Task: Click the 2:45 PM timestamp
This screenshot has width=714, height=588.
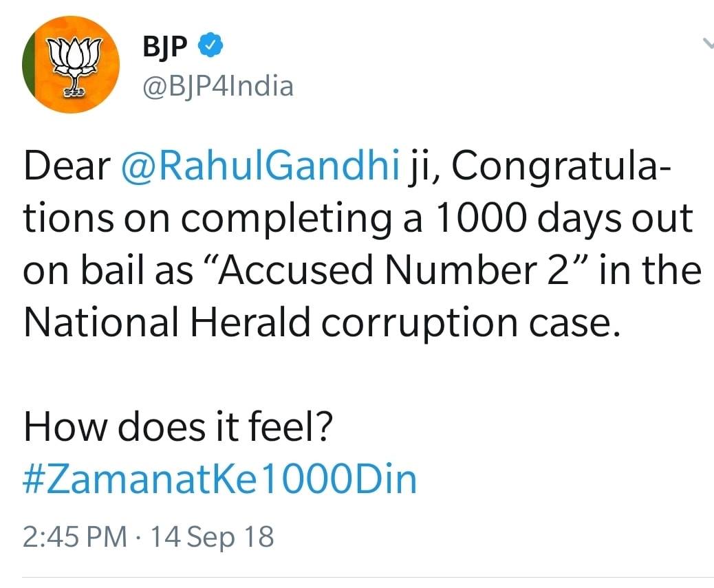Action: (75, 536)
